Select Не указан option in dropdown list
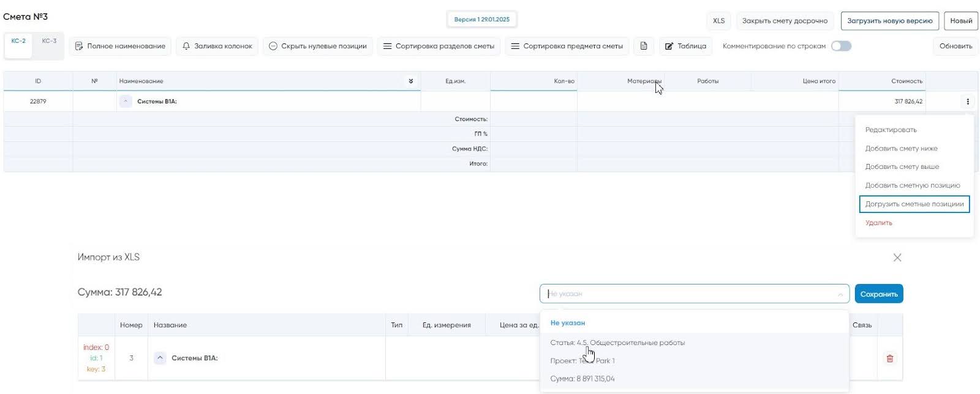980x394 pixels. click(567, 322)
